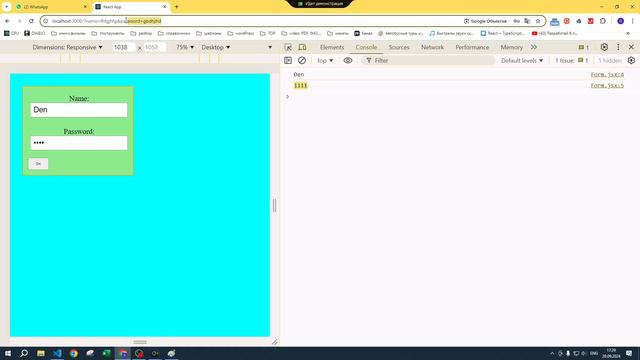Open the tab search dropdown arrow
The height and width of the screenshot is (360, 640).
coord(7,7)
